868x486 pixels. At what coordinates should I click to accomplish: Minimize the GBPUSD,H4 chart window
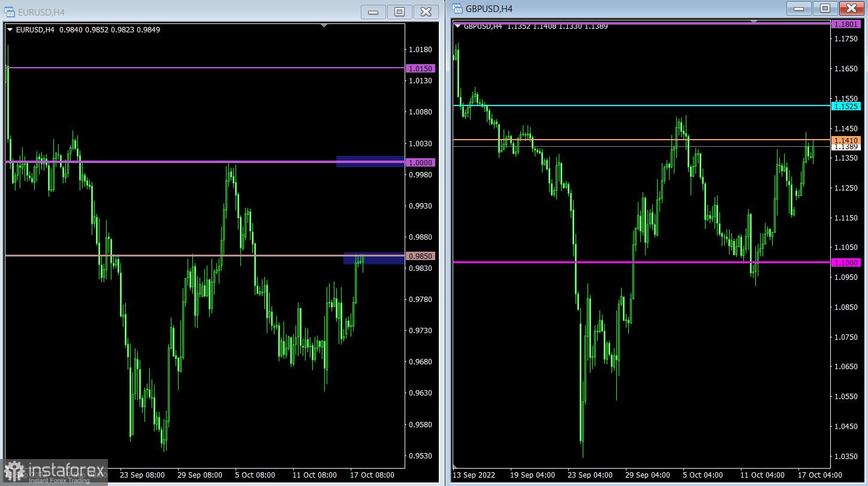[798, 8]
